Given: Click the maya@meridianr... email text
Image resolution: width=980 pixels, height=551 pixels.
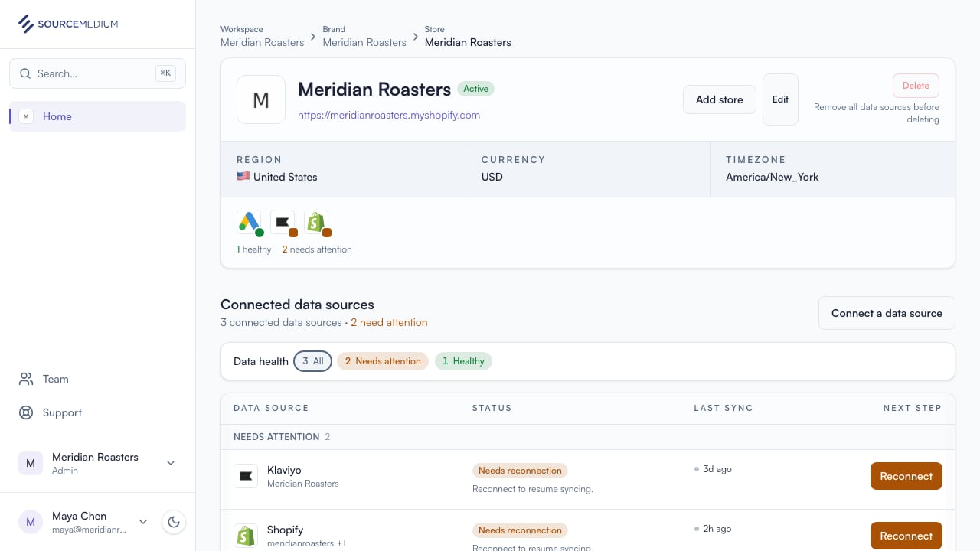Looking at the screenshot, I should pyautogui.click(x=89, y=530).
